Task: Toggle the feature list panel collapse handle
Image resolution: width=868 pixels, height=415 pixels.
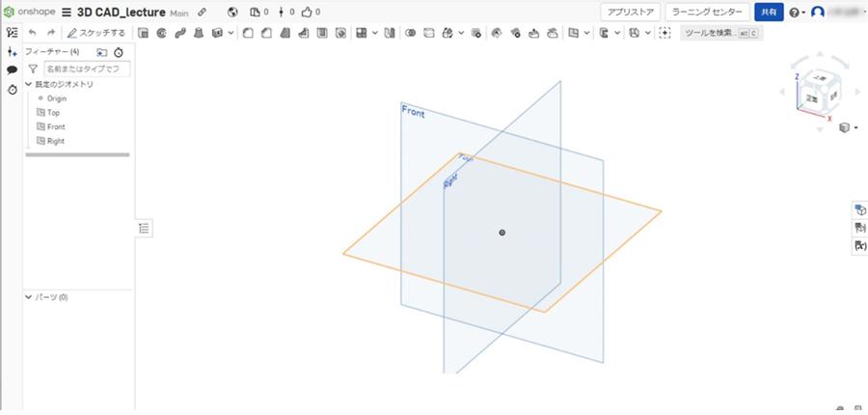Action: pyautogui.click(x=144, y=229)
